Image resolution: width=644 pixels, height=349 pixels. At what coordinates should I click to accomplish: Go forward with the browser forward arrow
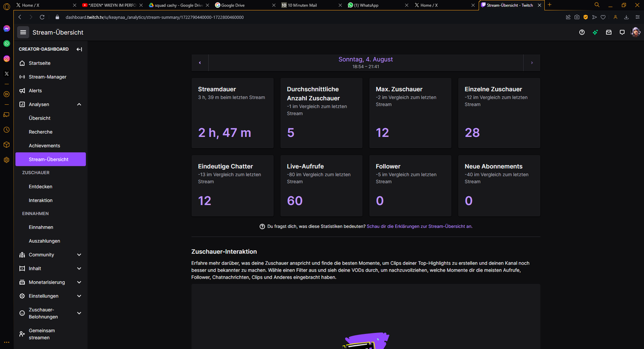pos(31,17)
